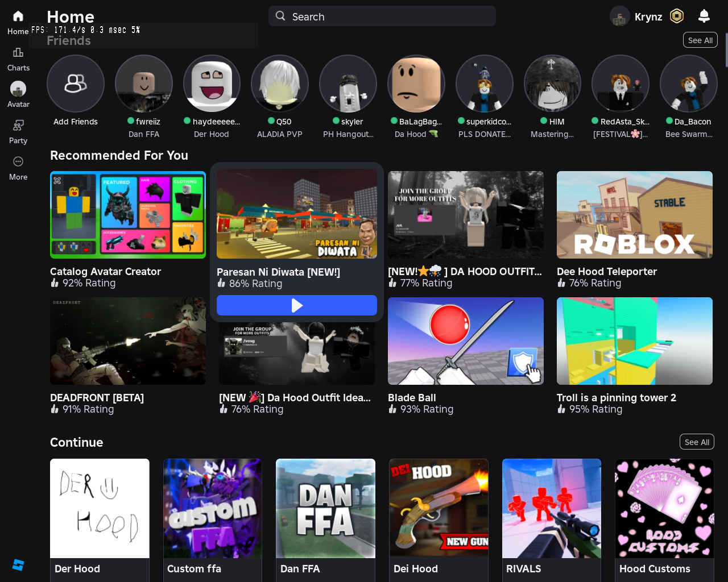Click in the Search field
The width and height of the screenshot is (728, 582).
382,16
